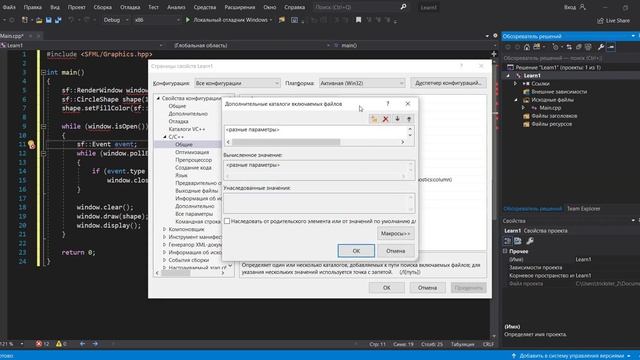Click Отмена in the property pages window

coord(427,288)
